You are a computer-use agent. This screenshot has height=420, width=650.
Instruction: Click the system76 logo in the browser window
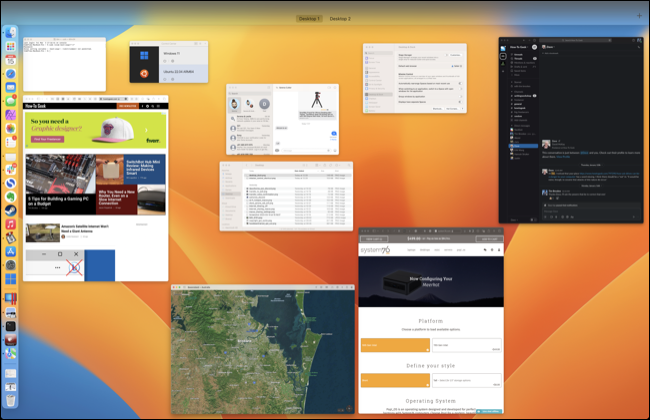(375, 250)
